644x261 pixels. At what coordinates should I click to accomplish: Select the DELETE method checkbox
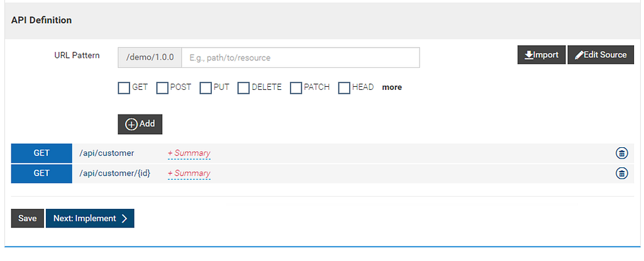click(x=243, y=88)
